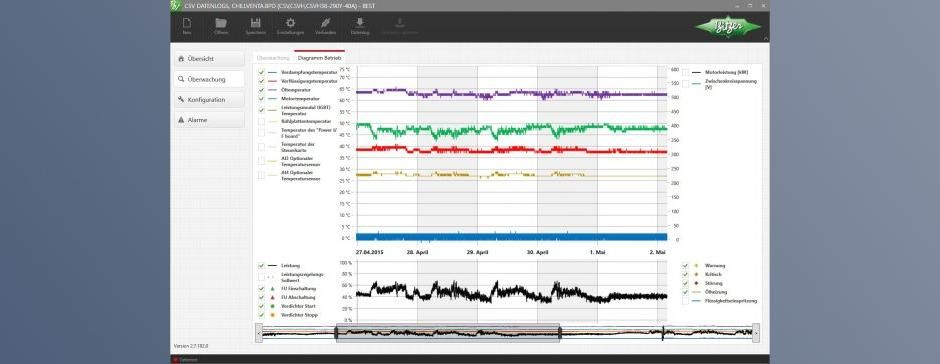Open Einstellungen gear in the toolbar
The height and width of the screenshot is (364, 940).
291,23
